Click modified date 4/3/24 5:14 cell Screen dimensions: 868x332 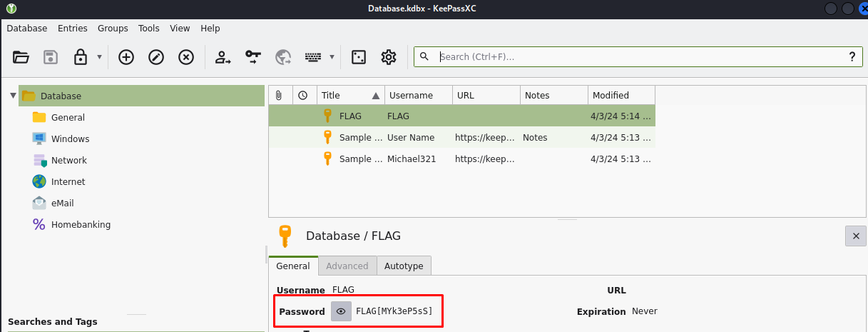pyautogui.click(x=621, y=116)
